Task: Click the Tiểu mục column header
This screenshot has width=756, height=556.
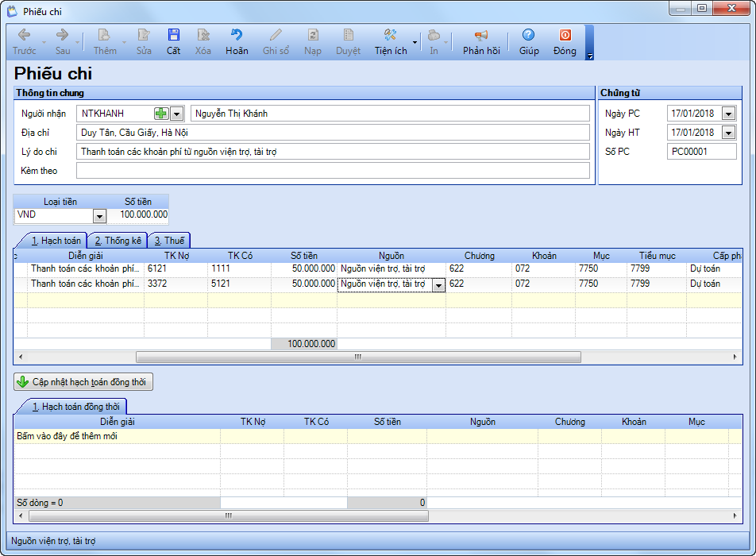Action: [x=657, y=256]
